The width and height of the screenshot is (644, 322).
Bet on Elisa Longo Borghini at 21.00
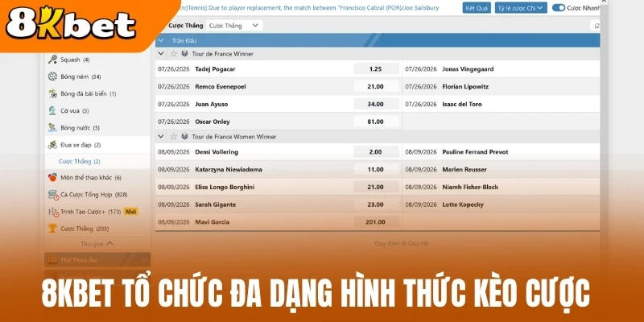click(376, 187)
